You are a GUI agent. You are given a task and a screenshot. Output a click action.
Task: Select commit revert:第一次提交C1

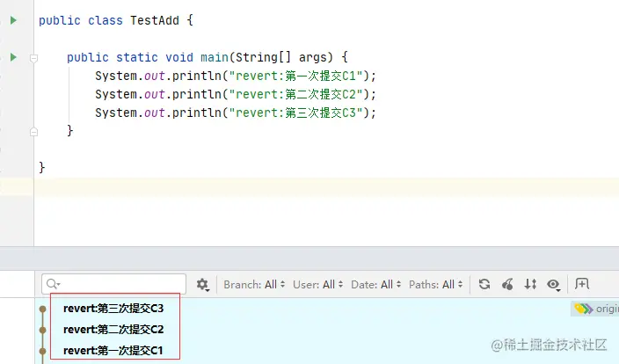pyautogui.click(x=113, y=351)
